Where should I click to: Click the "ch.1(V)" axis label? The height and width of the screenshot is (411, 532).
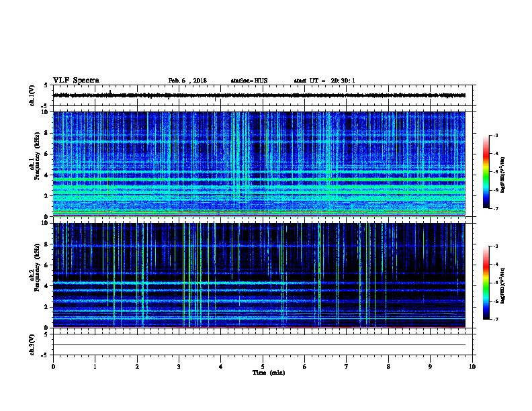tap(32, 95)
